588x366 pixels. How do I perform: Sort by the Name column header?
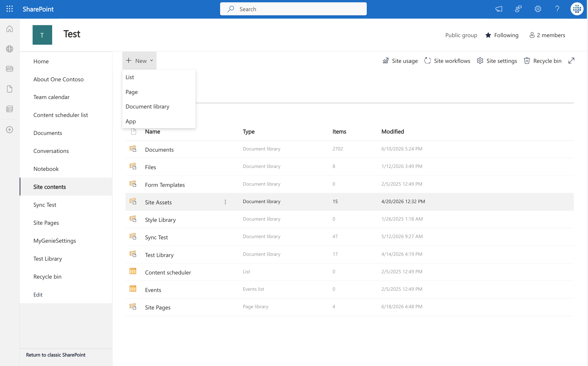153,132
